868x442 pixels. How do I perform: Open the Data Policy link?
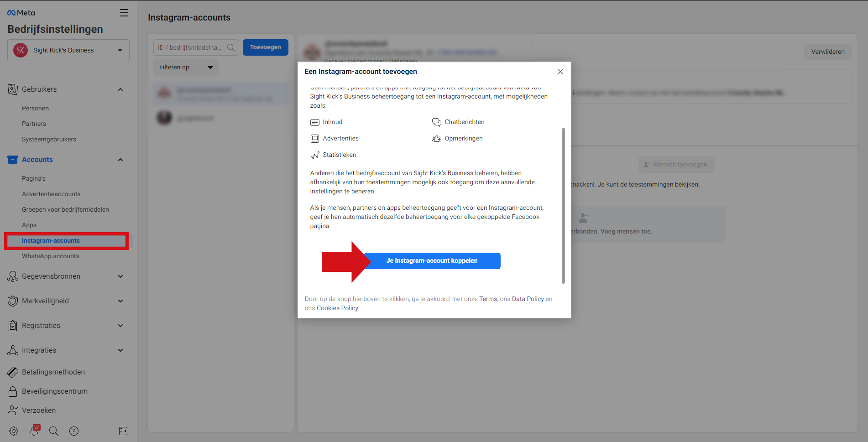tap(528, 299)
